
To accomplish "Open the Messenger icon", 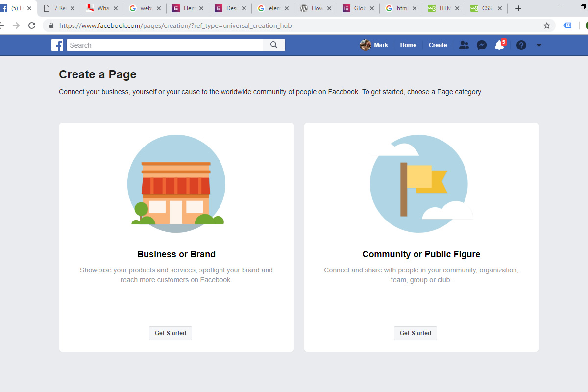I will [482, 45].
